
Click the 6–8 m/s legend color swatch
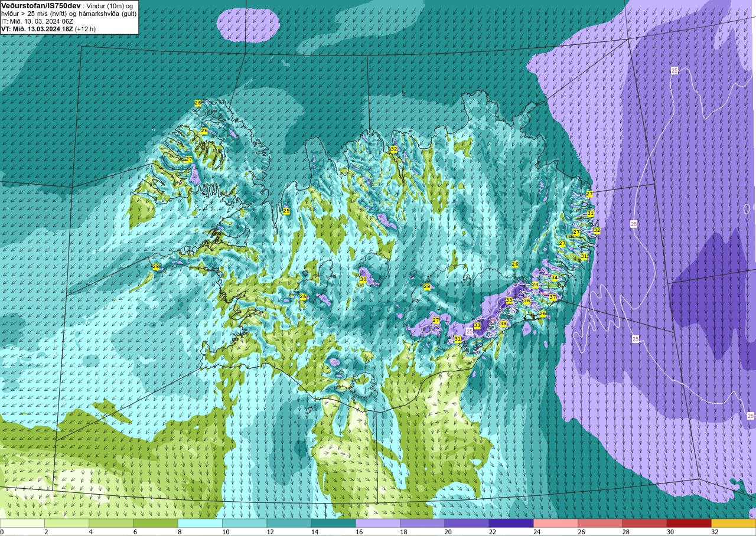(155, 523)
